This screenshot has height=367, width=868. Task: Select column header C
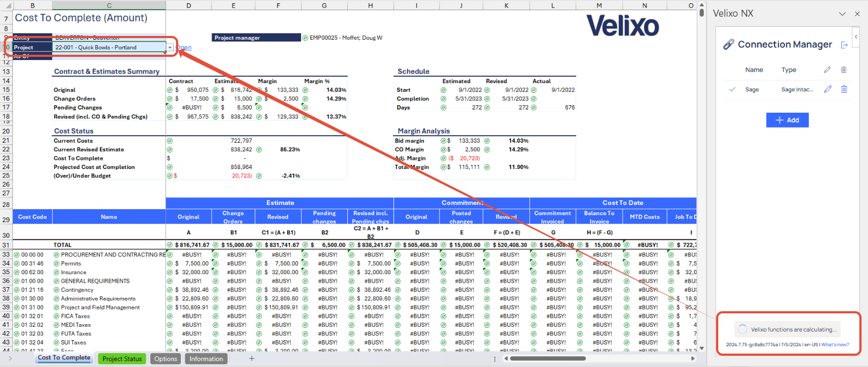[x=109, y=5]
